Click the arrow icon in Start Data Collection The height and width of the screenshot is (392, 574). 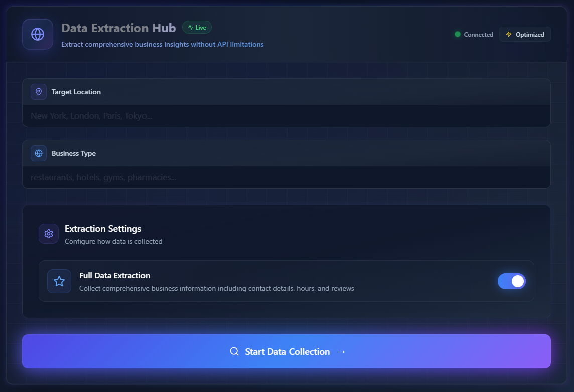(x=341, y=352)
